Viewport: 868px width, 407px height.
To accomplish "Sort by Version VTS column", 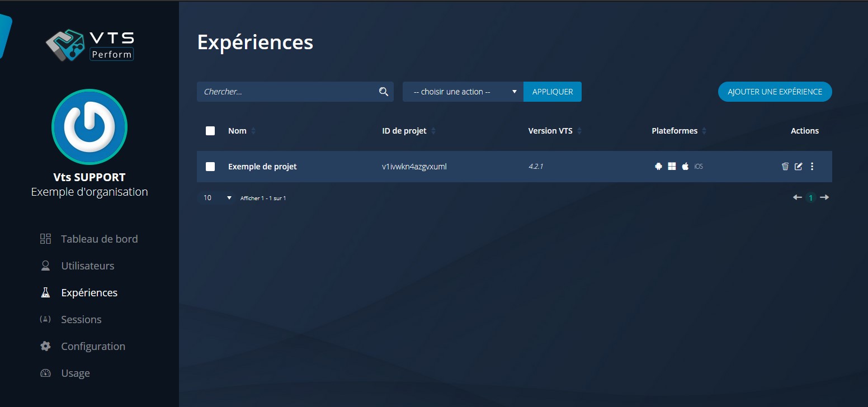I will pos(579,131).
